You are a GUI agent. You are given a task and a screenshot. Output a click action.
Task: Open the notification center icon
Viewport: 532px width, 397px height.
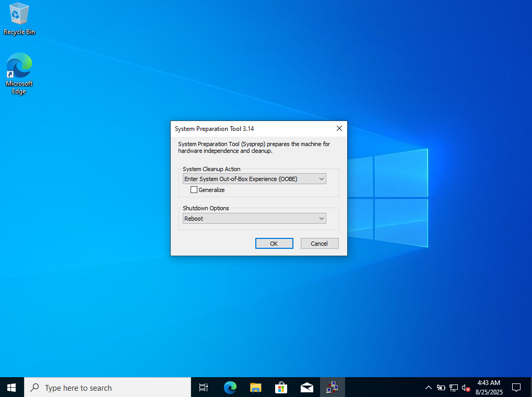click(x=516, y=388)
